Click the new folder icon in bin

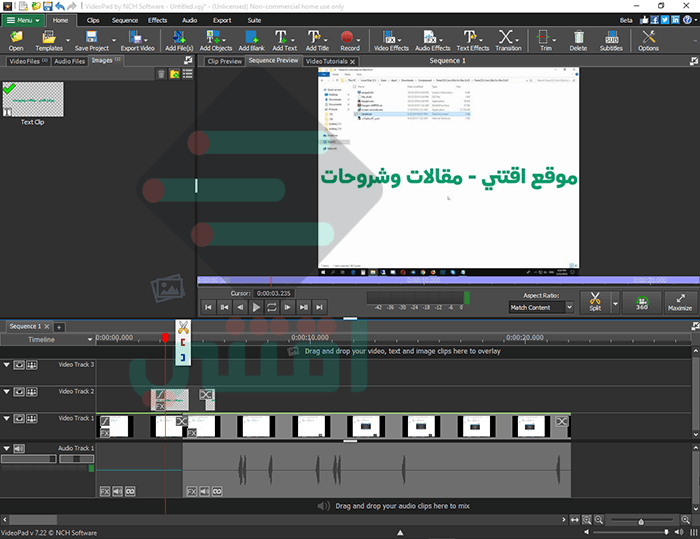(174, 74)
